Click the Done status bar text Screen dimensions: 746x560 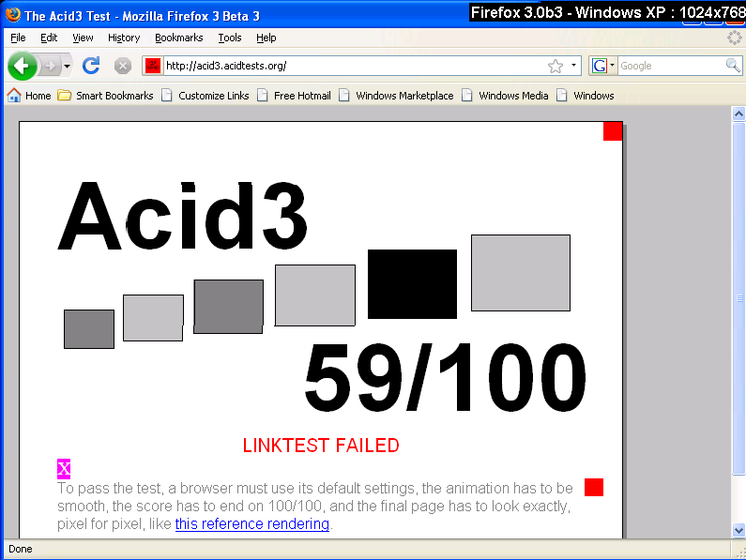[21, 549]
